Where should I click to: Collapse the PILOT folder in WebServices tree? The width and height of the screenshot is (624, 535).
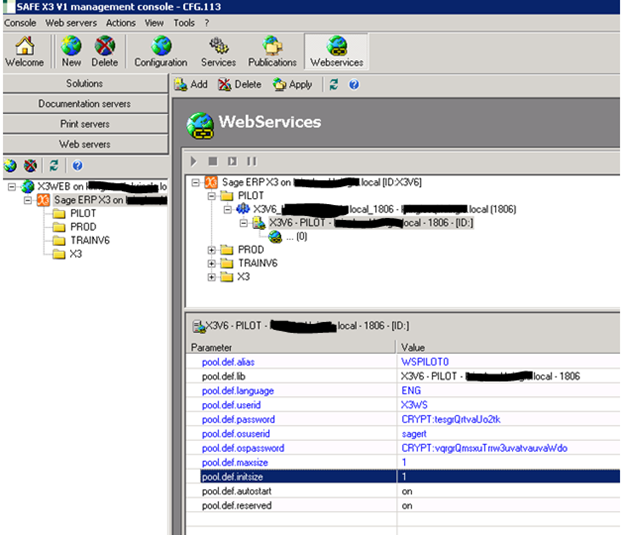[212, 196]
